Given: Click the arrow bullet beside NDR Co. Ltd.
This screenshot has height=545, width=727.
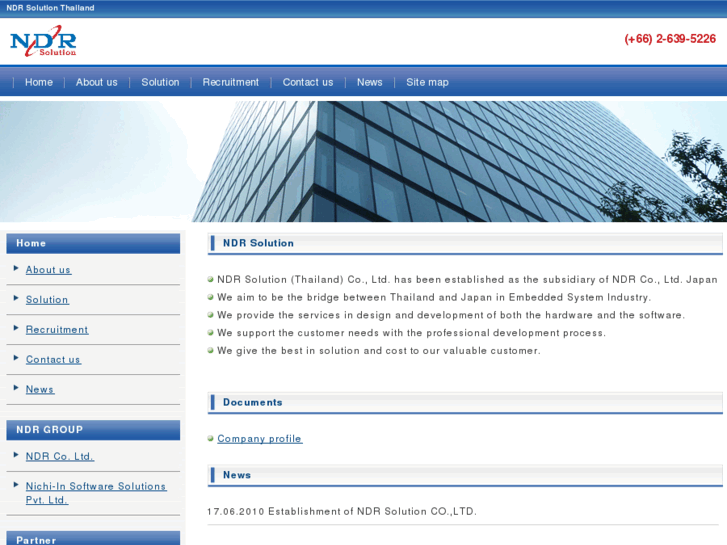Looking at the screenshot, I should coord(16,455).
